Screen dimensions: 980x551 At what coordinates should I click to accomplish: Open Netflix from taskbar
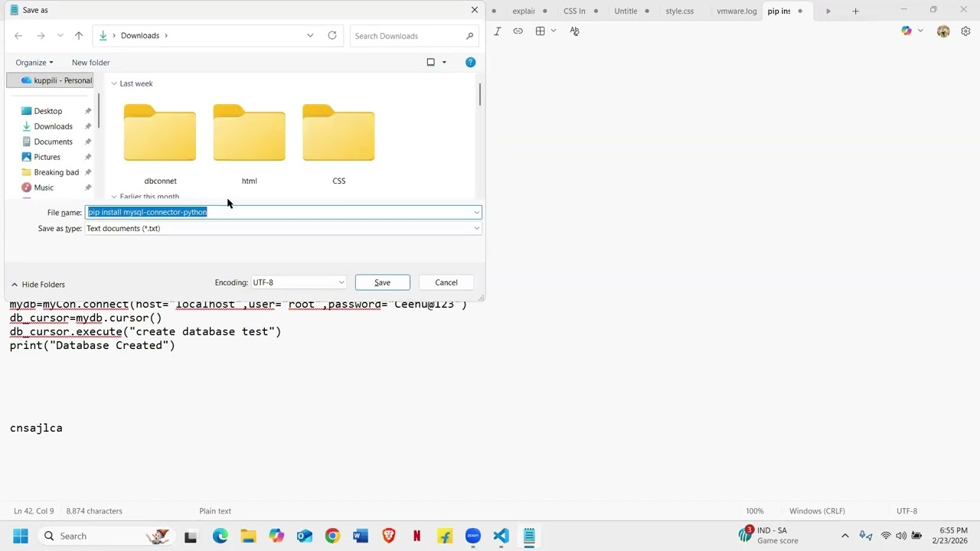[x=416, y=536]
